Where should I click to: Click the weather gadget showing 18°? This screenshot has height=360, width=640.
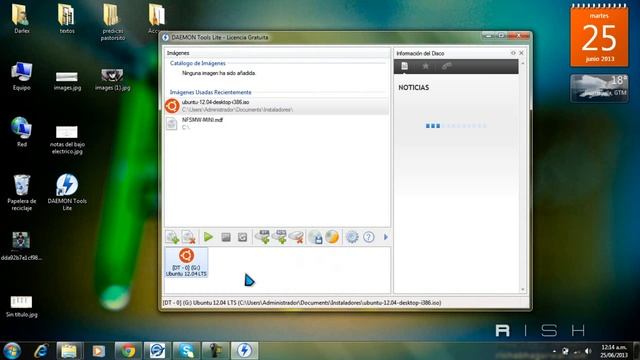click(x=599, y=88)
